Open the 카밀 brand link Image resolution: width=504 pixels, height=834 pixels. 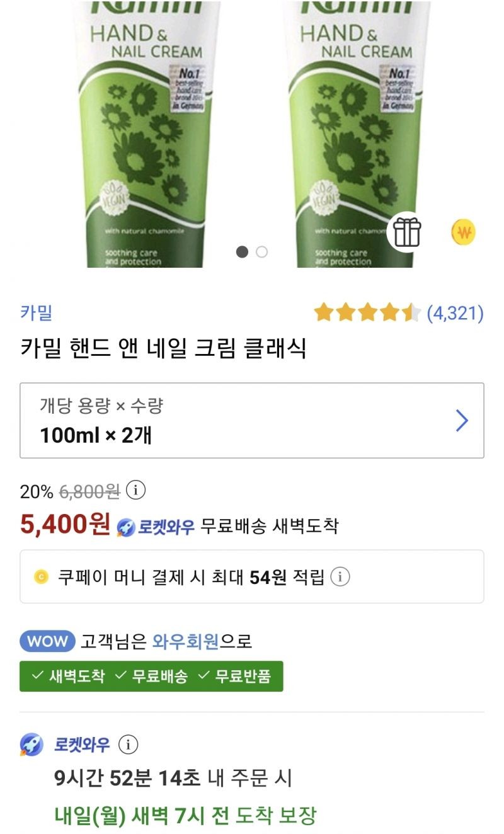coord(36,312)
